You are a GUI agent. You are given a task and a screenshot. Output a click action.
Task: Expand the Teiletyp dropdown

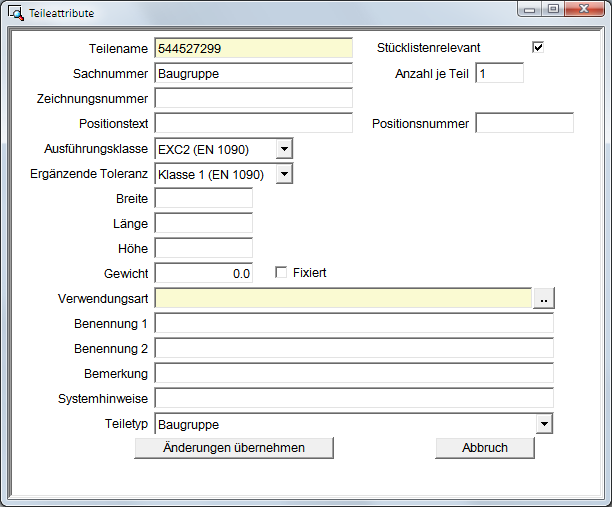pos(544,424)
